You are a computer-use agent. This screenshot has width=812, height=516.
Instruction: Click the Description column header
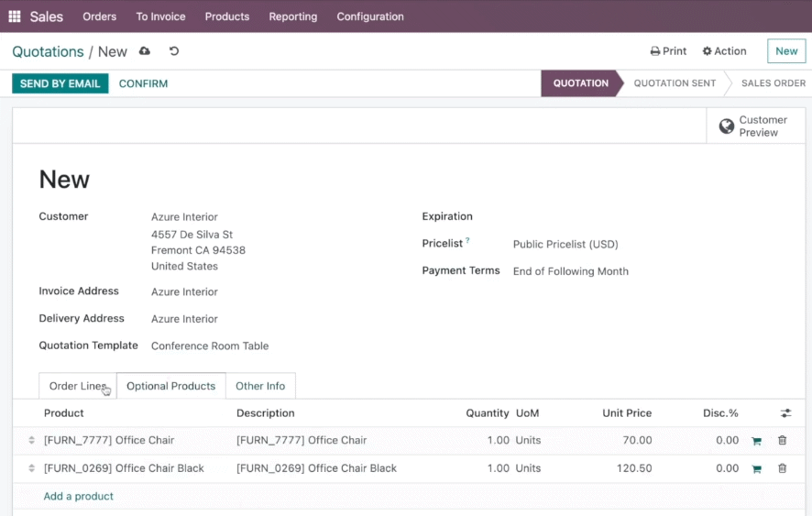[x=265, y=413]
